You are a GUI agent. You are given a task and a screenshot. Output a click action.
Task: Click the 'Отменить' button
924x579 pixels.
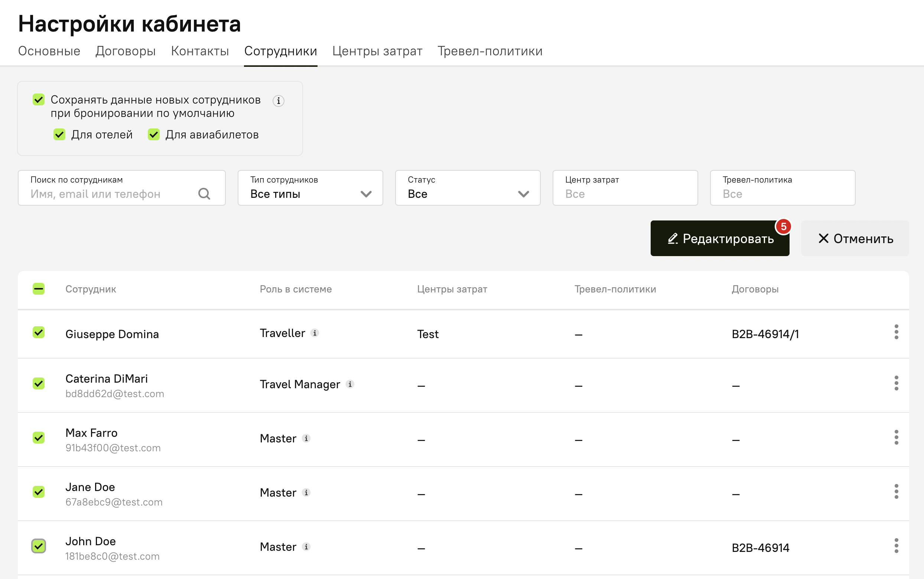coord(855,239)
